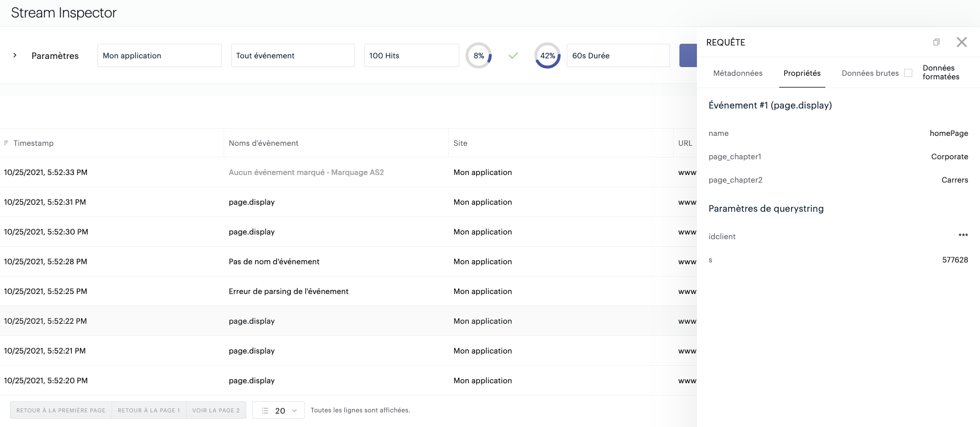The height and width of the screenshot is (427, 980).
Task: Open the Mon application selector
Action: [x=159, y=56]
